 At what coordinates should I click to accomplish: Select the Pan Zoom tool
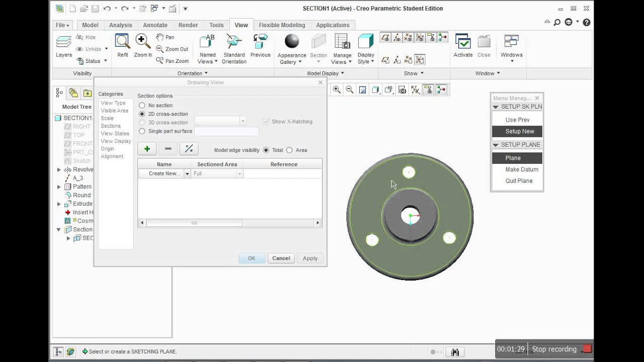click(x=173, y=61)
